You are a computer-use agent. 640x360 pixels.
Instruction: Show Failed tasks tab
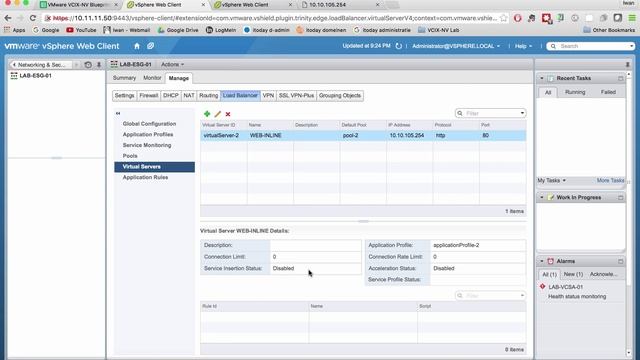(x=608, y=92)
